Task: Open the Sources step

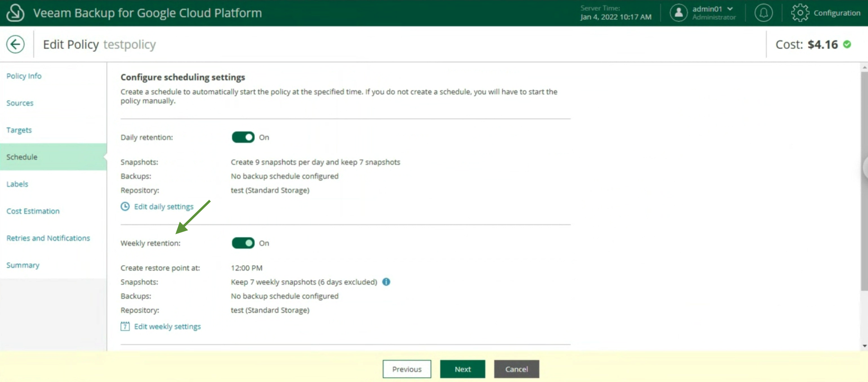Action: pos(20,103)
